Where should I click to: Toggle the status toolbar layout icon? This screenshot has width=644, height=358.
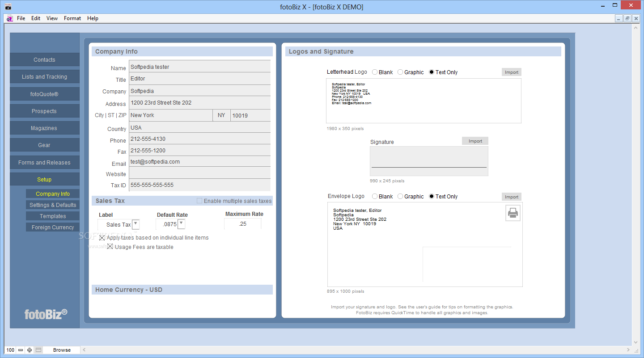38,350
